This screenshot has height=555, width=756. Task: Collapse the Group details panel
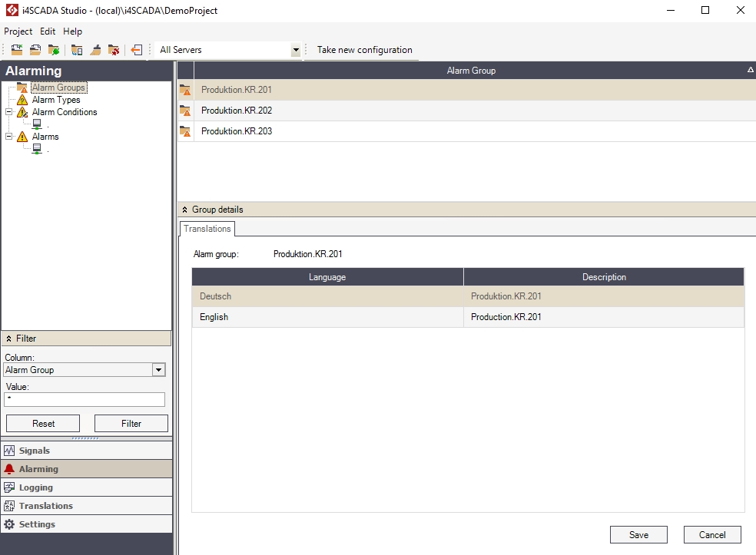tap(184, 210)
